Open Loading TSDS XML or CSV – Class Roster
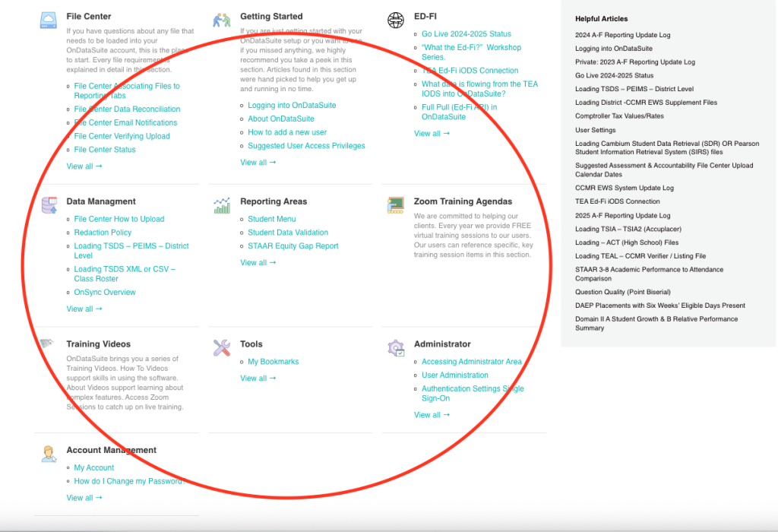The image size is (778, 532). coord(125,274)
